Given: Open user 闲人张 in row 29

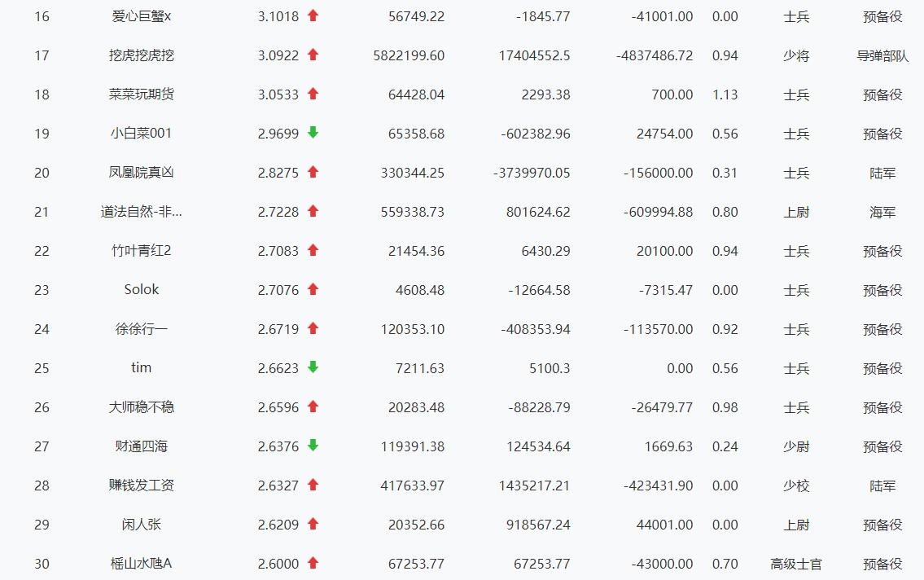Looking at the screenshot, I should point(142,524).
